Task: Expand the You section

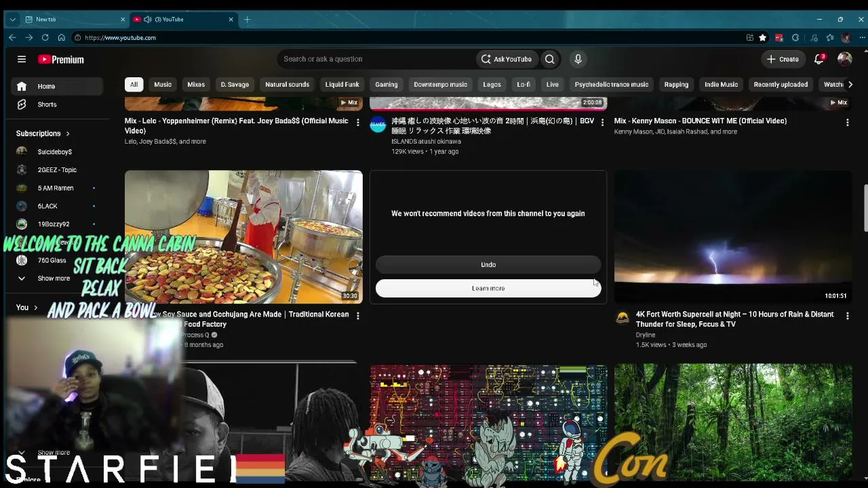Action: [27, 308]
